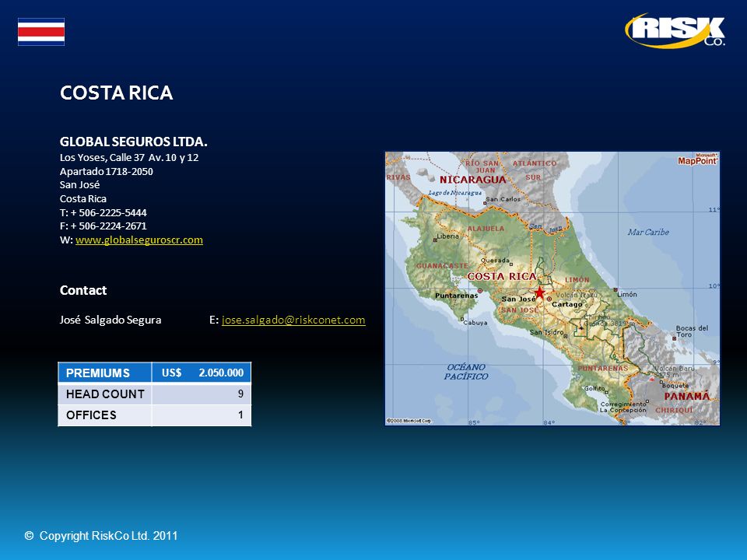Open the www.globalseguroscr.com website link
This screenshot has width=747, height=560.
[139, 240]
